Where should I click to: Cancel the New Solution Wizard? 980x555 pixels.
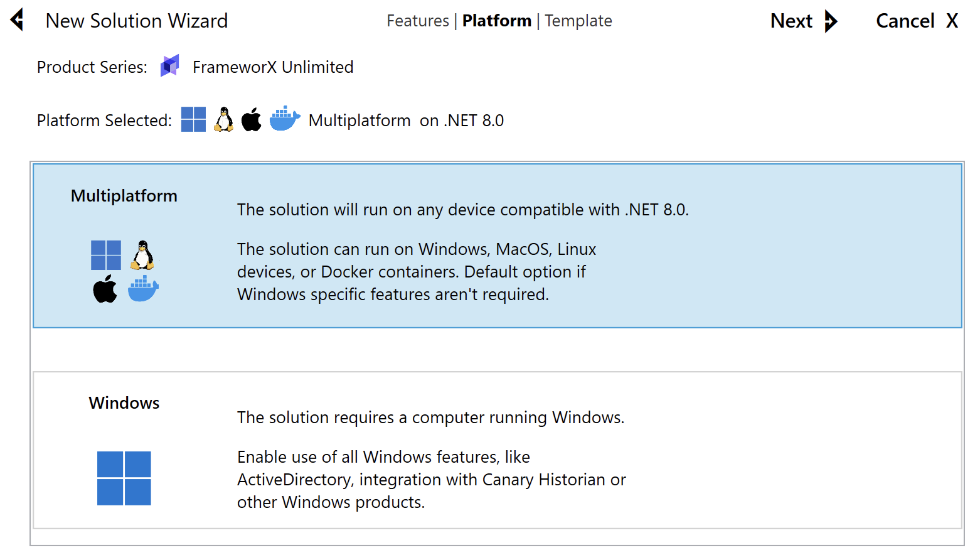pos(905,21)
